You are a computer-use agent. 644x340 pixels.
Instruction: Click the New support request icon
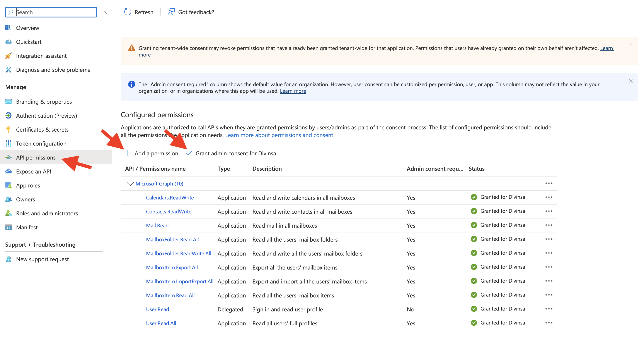[8, 259]
